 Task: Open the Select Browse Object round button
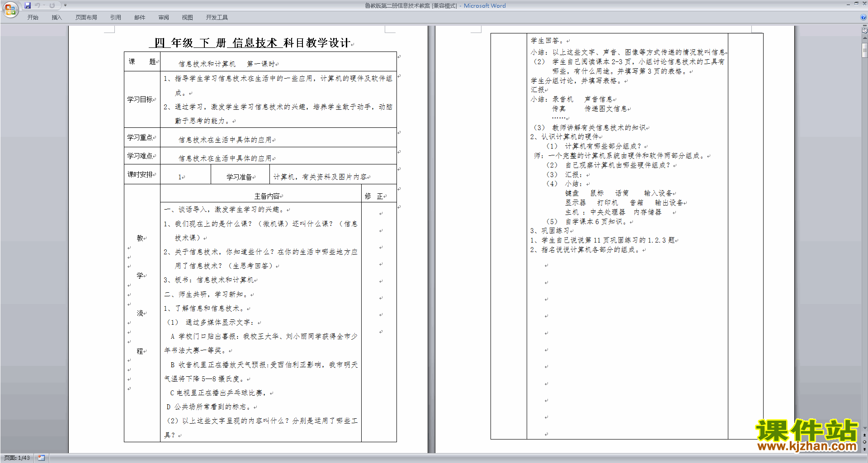[x=864, y=442]
